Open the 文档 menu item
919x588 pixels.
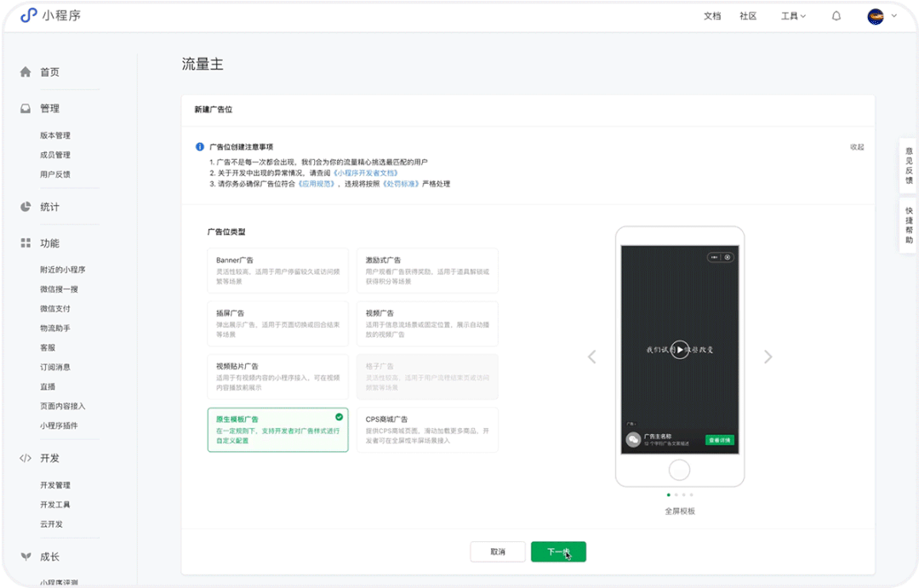click(712, 15)
